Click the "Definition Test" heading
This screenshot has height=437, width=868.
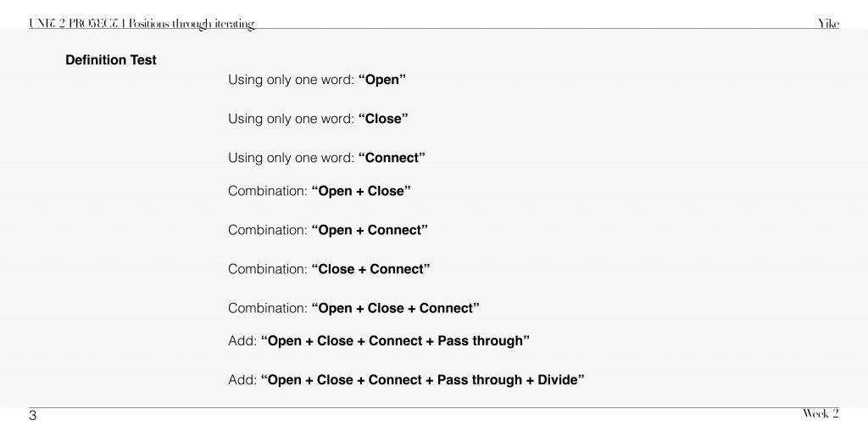pyautogui.click(x=111, y=60)
